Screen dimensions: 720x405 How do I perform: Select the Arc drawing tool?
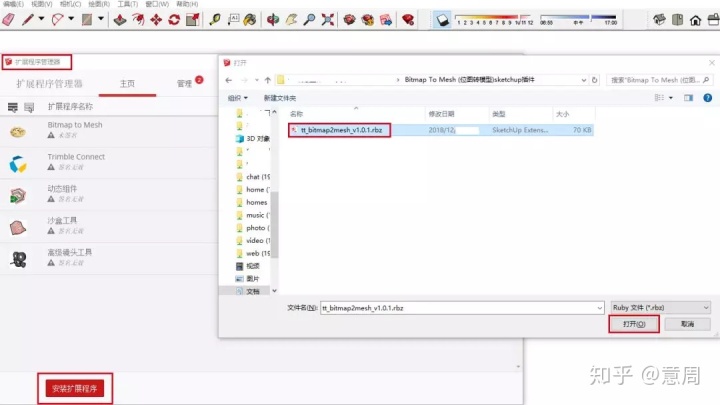(x=57, y=19)
